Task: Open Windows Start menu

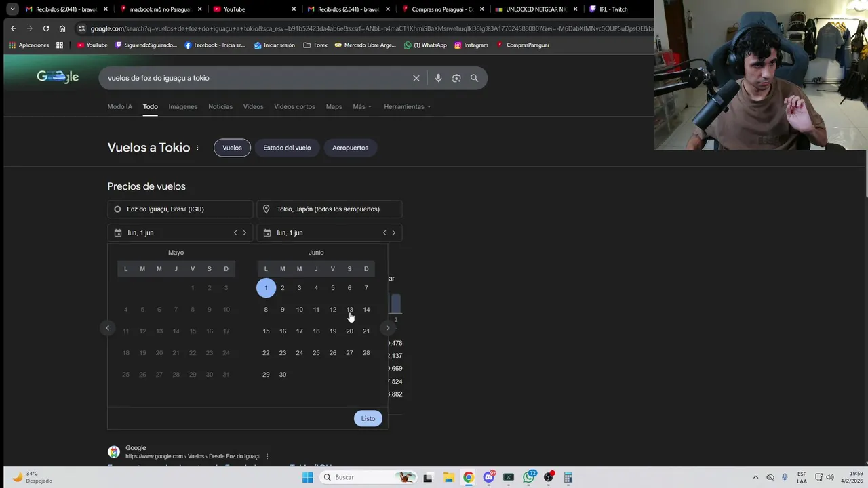Action: (x=307, y=477)
